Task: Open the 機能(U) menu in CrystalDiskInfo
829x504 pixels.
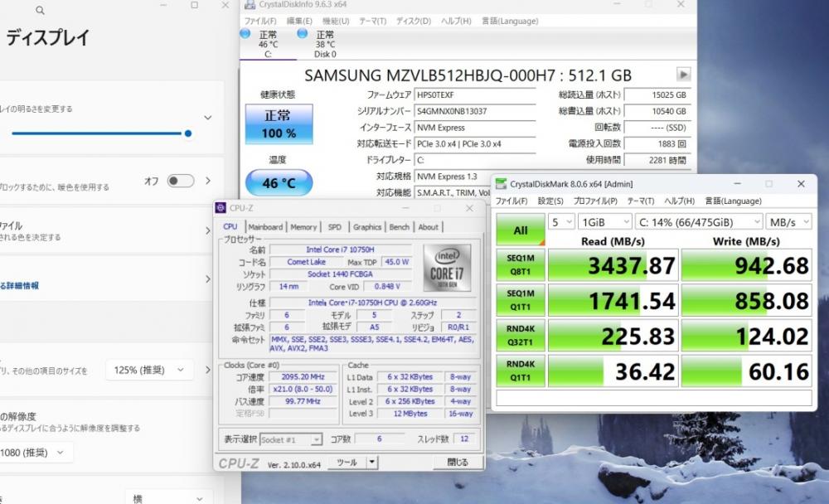Action: tap(336, 22)
